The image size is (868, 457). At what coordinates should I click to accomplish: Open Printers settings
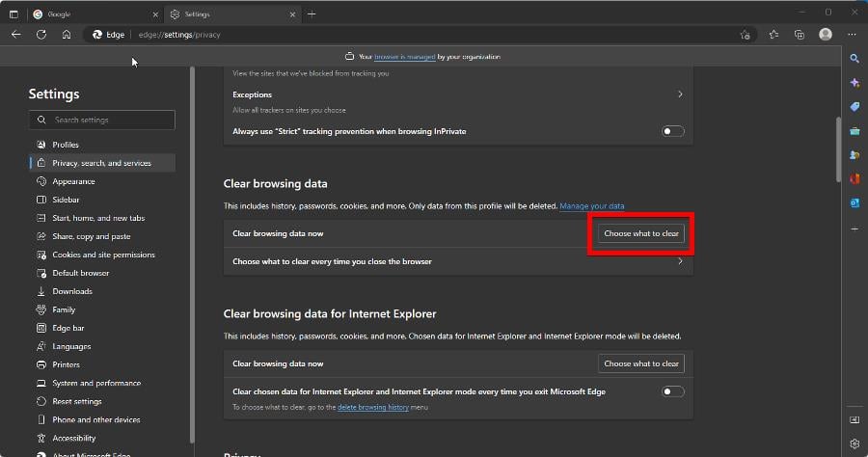[102, 364]
